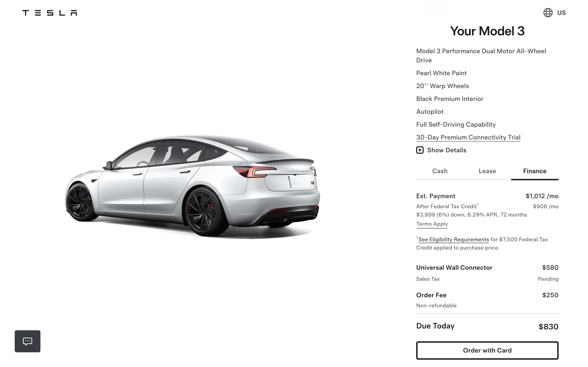Click the globe/region icon top right
Viewport: 588px width, 367px height.
tap(547, 13)
